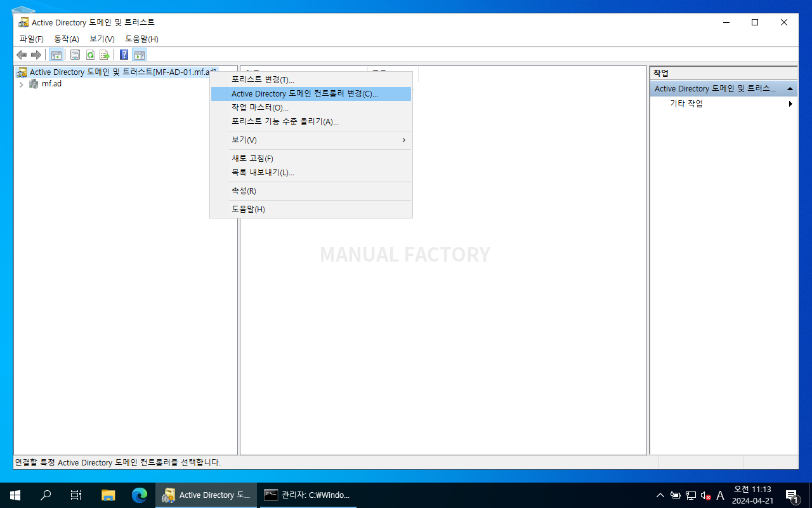Click 기타 작업 in the actions pane
The height and width of the screenshot is (508, 812).
[x=686, y=104]
